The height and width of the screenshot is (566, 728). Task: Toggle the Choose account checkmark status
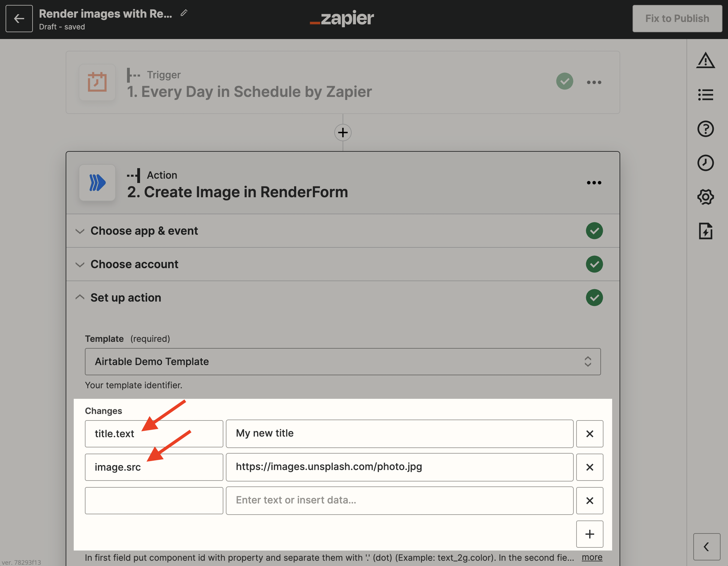(x=594, y=263)
